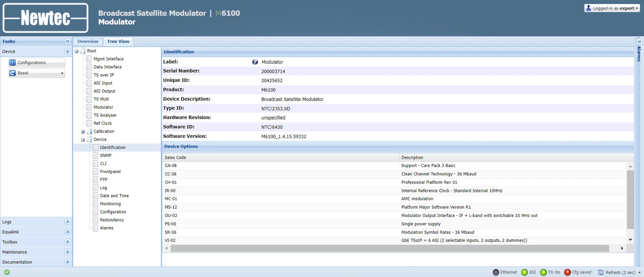Screen dimensions: 644x277
Task: Open the Reset dropdown arrow
Action: 62,73
